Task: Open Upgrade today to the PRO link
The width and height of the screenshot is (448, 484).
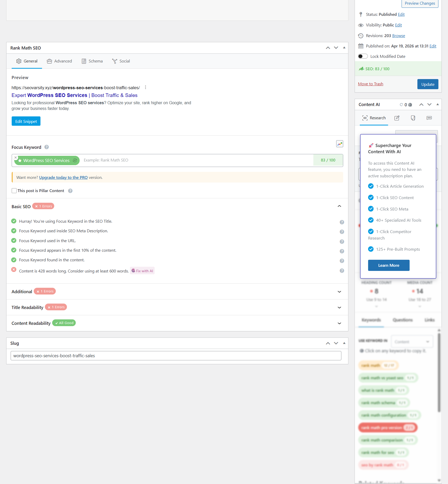Action: coord(63,178)
